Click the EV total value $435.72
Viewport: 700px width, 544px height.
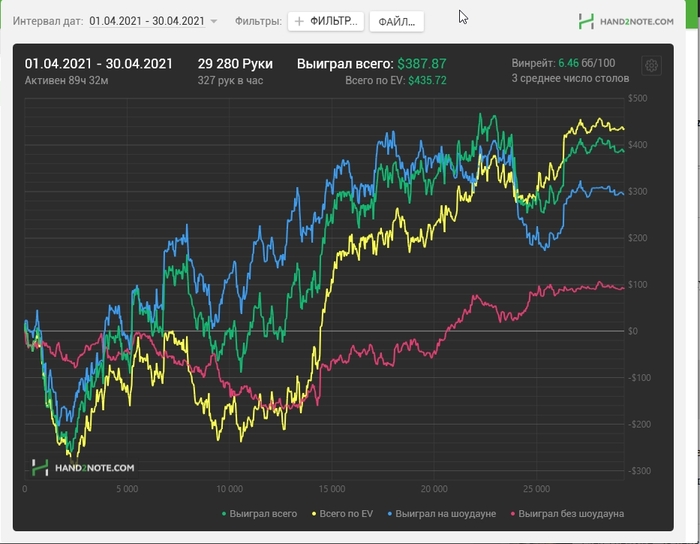click(x=427, y=80)
